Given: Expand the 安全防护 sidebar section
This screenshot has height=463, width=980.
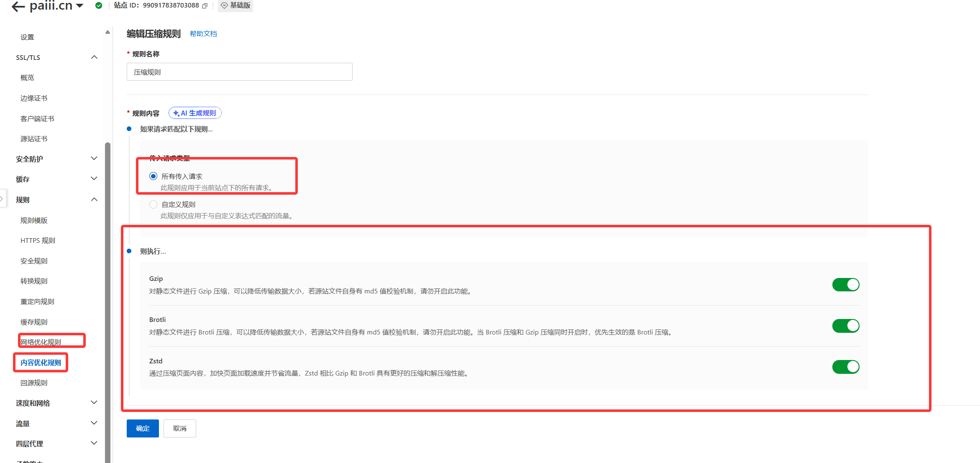Looking at the screenshot, I should 94,159.
